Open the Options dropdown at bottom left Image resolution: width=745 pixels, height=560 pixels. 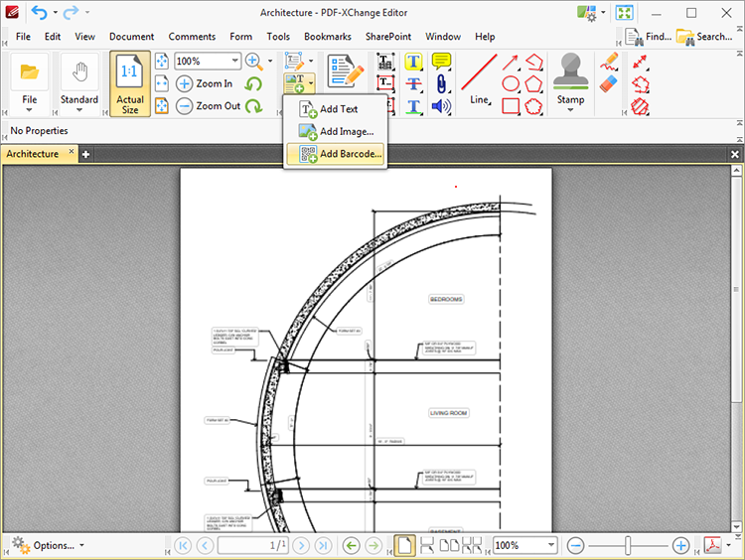(x=48, y=545)
